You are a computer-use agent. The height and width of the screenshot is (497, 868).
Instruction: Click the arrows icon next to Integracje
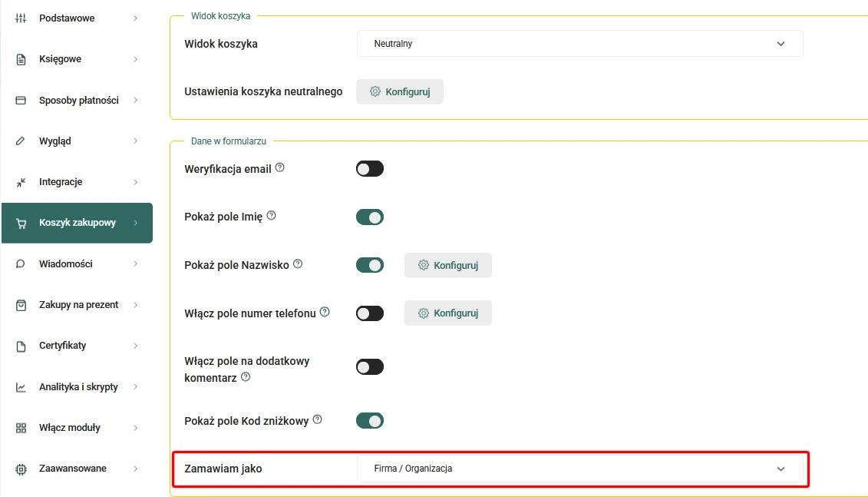click(x=21, y=182)
